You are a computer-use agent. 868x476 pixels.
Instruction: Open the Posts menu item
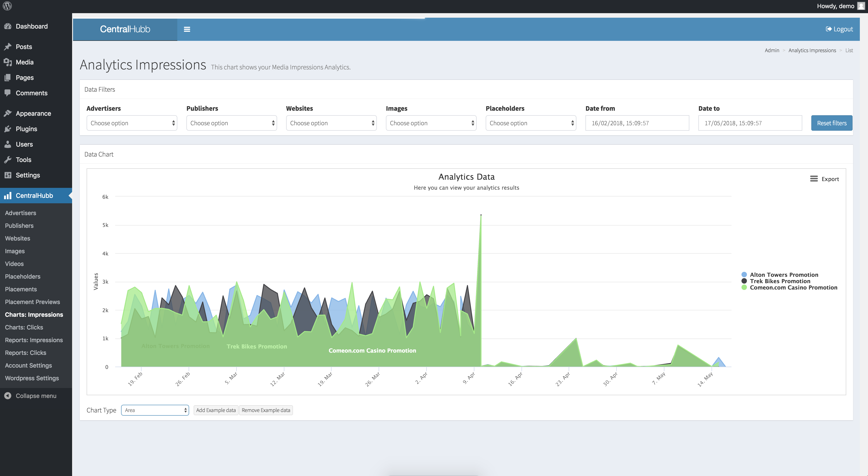click(36, 47)
